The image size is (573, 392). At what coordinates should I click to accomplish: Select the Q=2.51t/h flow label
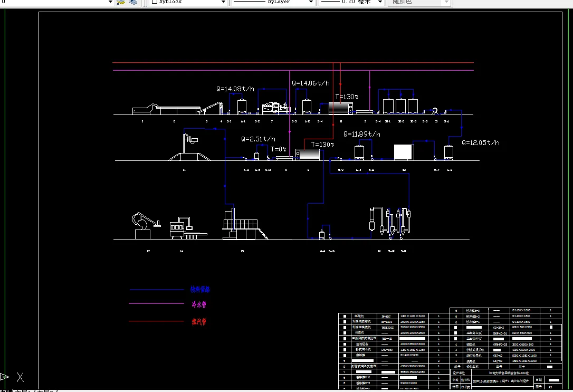pyautogui.click(x=258, y=139)
